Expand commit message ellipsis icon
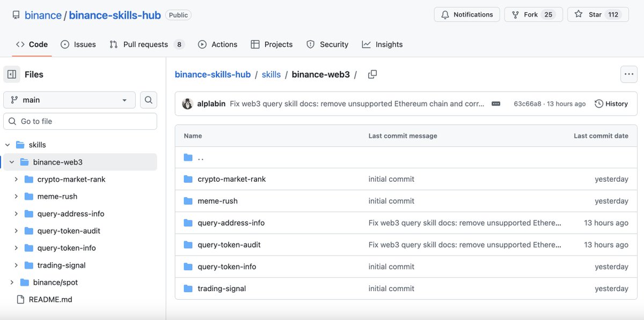 [496, 104]
